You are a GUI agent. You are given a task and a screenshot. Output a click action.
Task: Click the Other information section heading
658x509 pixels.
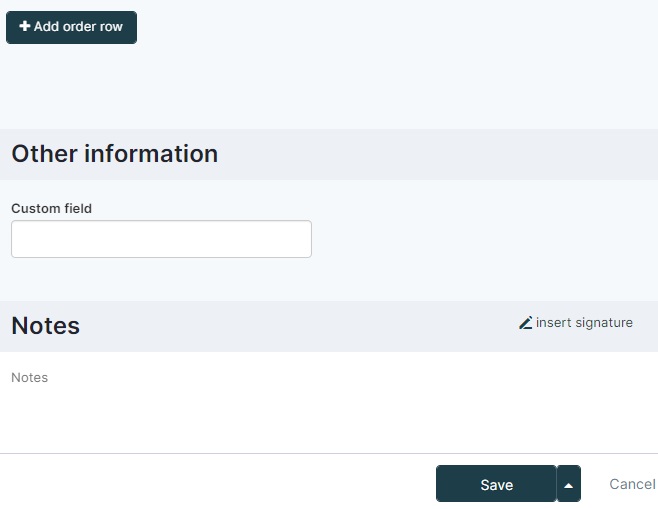(115, 154)
